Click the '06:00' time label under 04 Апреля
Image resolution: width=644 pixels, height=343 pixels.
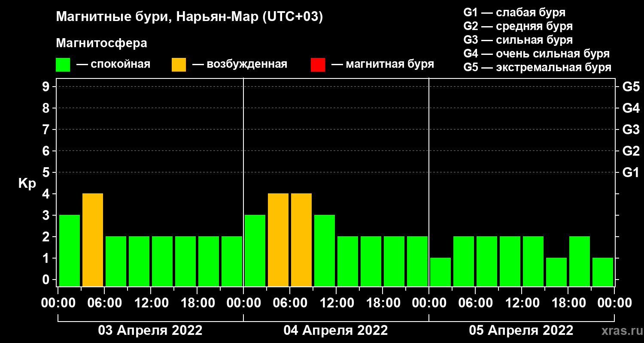click(290, 303)
